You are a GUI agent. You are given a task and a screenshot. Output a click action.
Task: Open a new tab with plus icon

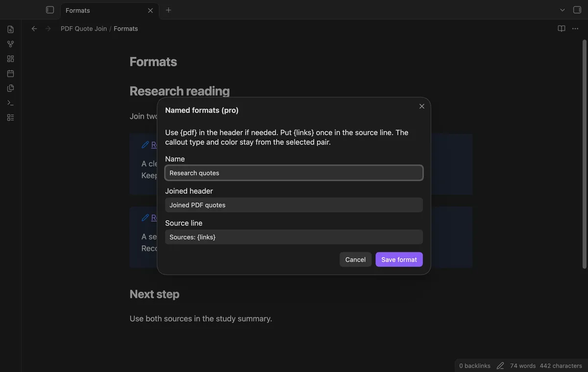coord(169,10)
